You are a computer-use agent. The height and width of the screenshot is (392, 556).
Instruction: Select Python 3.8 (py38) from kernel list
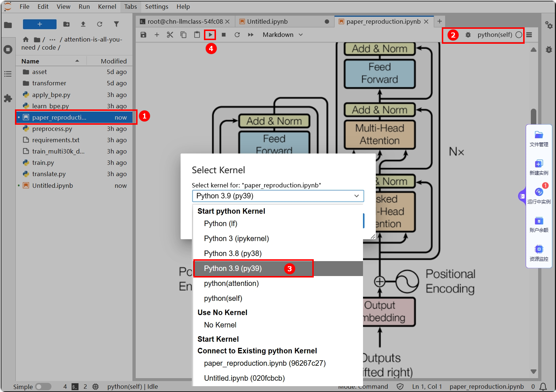(233, 253)
